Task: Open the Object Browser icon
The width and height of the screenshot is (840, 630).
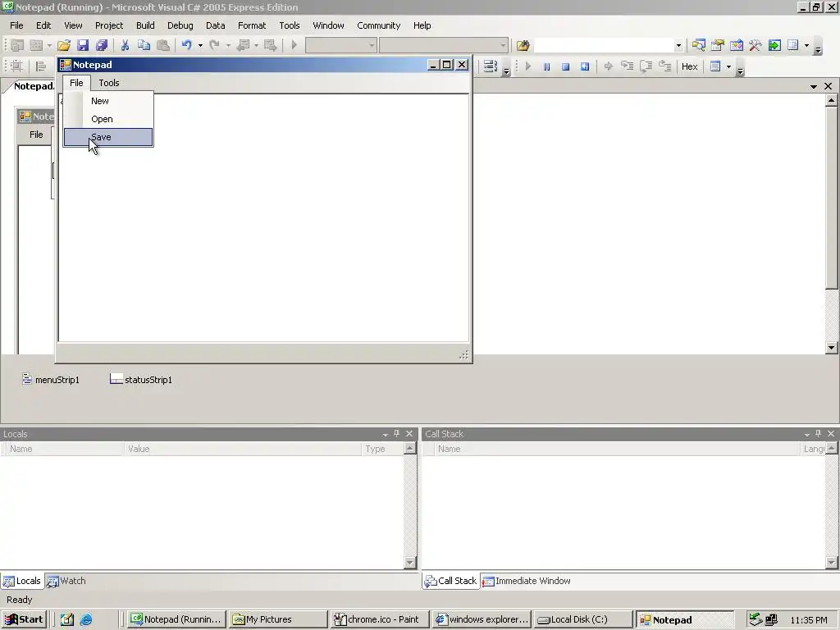Action: [737, 46]
